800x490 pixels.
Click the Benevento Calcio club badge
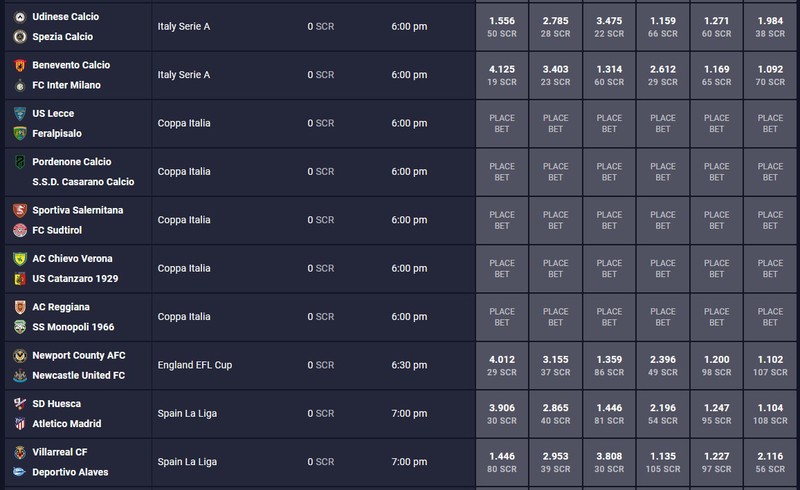(20, 65)
